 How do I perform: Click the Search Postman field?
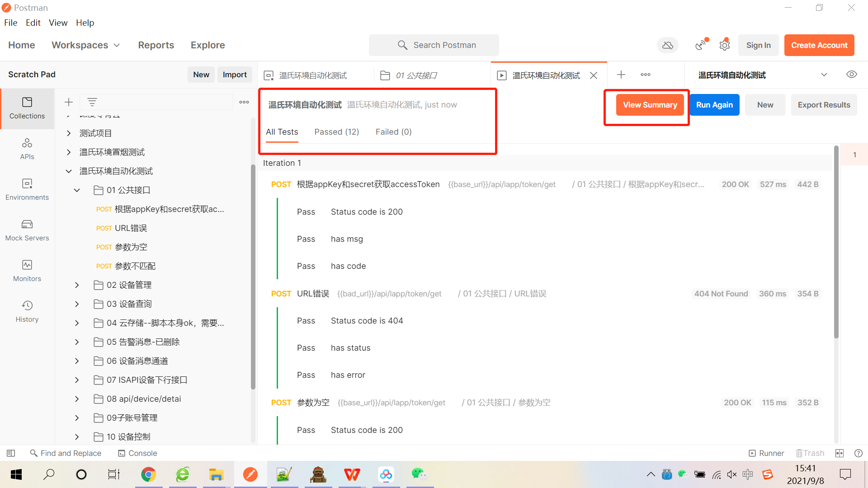[x=434, y=45]
